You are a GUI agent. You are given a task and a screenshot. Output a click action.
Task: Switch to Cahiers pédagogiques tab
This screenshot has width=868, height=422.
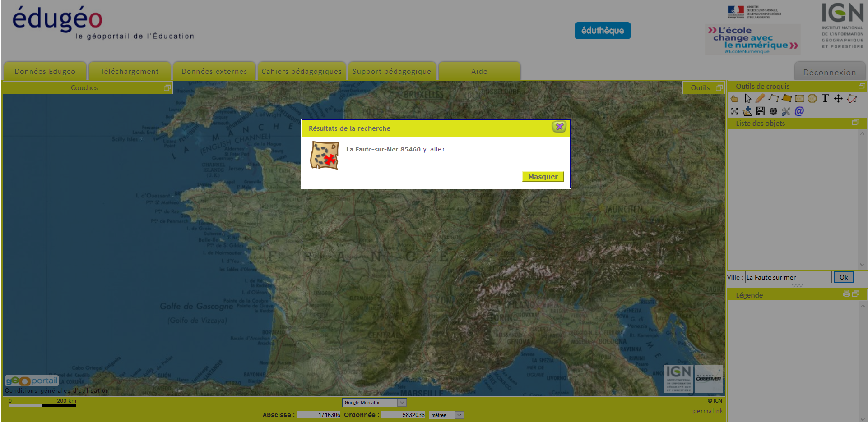[302, 72]
